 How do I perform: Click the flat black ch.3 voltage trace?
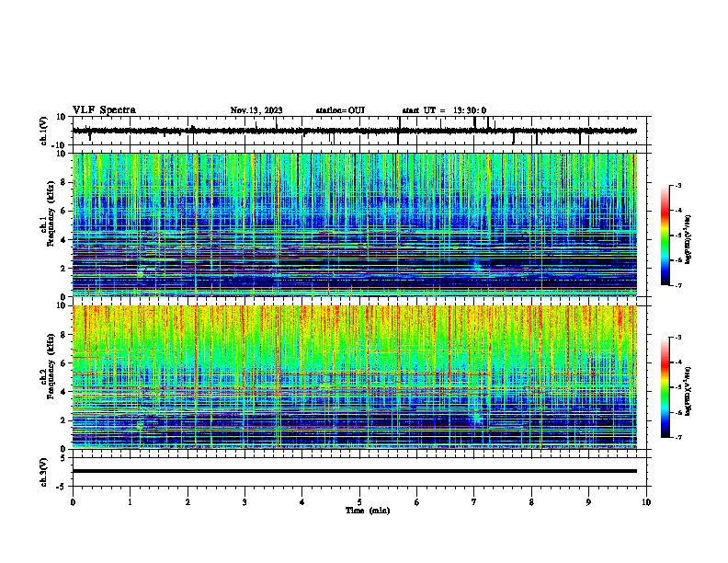(x=355, y=471)
